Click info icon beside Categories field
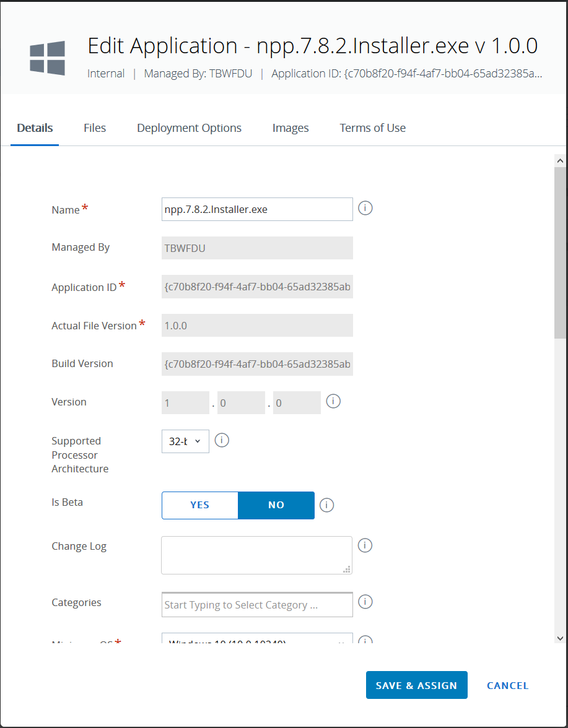This screenshot has height=728, width=568. (365, 602)
